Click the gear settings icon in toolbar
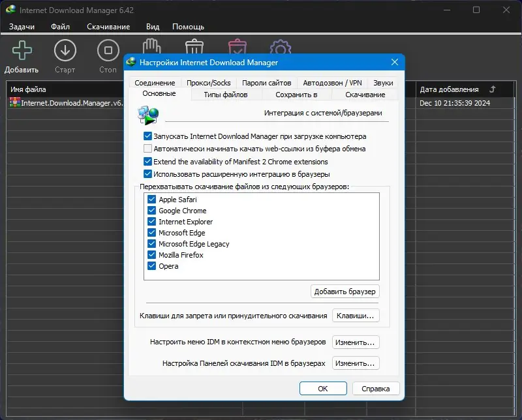Screen dimensions: 522x420 [x=281, y=46]
